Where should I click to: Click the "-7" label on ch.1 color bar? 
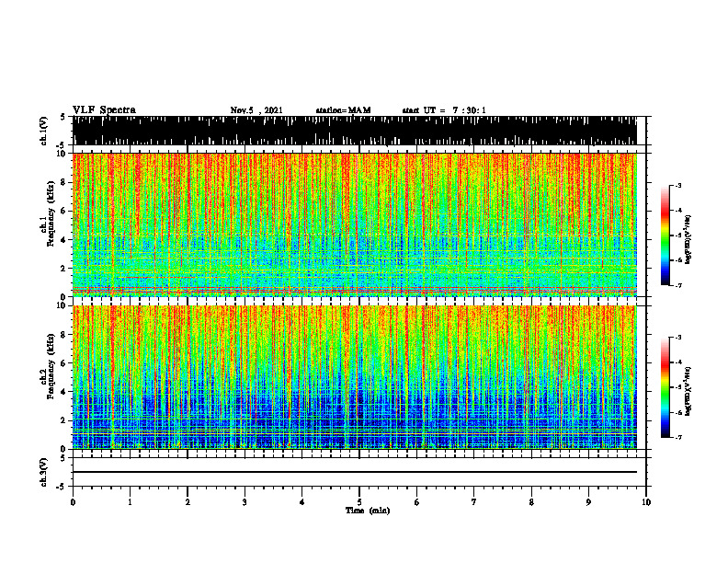coord(678,285)
